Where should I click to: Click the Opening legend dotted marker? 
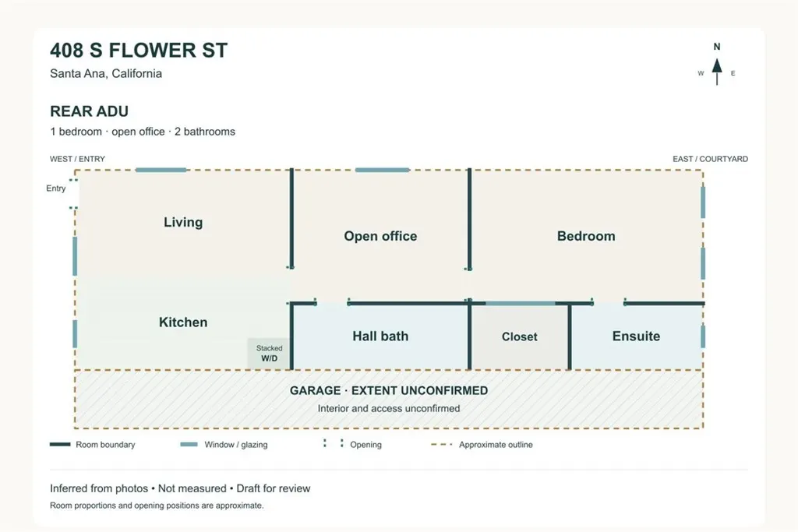(333, 443)
